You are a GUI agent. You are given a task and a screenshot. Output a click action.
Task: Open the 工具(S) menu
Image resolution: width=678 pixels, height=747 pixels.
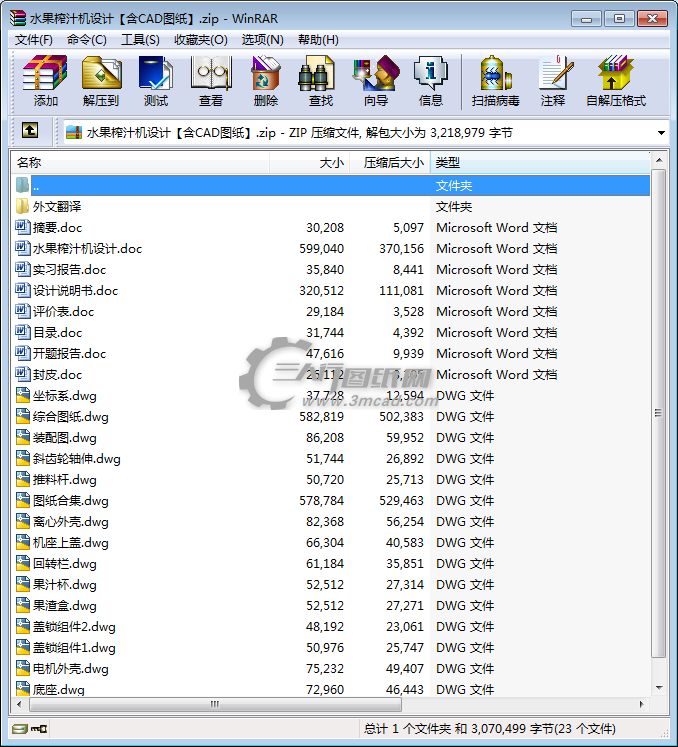tap(140, 40)
